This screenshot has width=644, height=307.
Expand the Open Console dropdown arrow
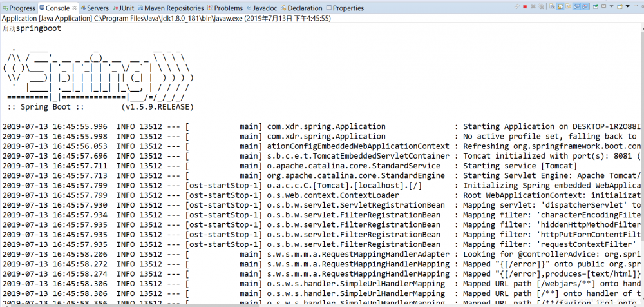click(x=627, y=6)
